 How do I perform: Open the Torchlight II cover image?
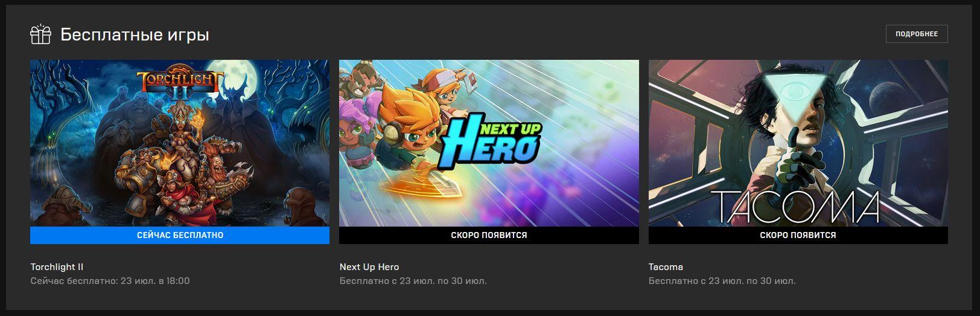tap(180, 143)
